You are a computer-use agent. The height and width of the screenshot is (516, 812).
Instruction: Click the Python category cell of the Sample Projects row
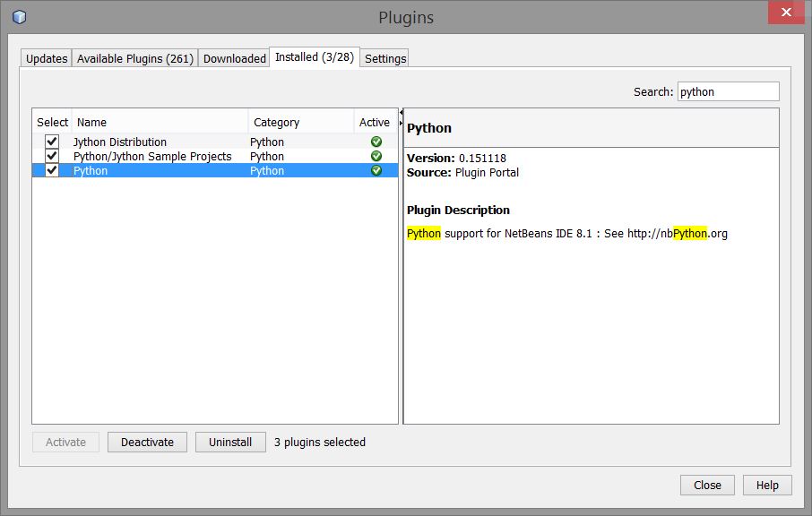tap(267, 156)
